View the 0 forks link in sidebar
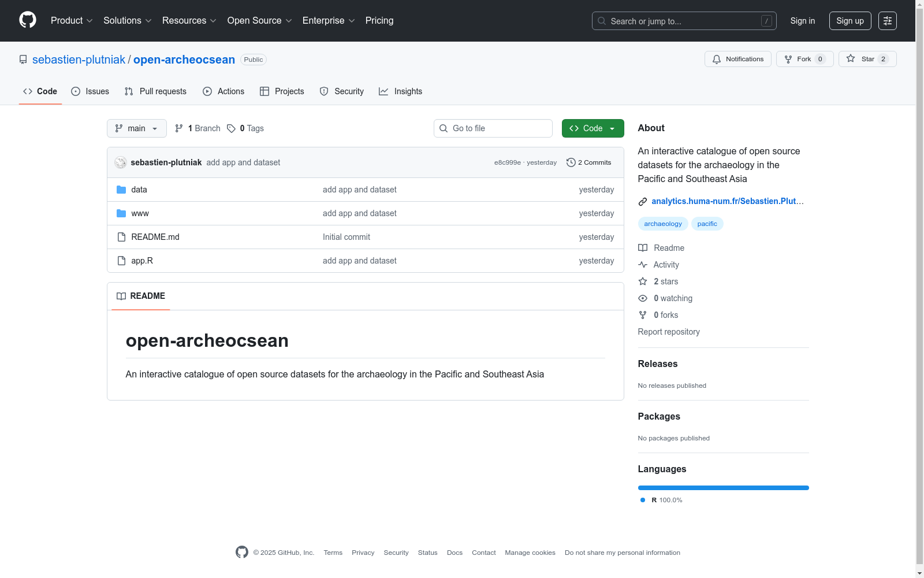924x578 pixels. point(658,315)
